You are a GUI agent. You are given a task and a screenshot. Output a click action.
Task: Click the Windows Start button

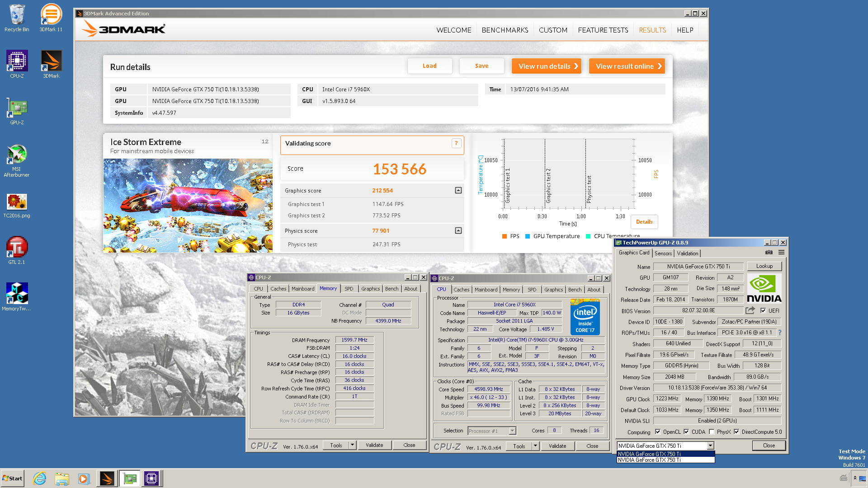pyautogui.click(x=12, y=479)
